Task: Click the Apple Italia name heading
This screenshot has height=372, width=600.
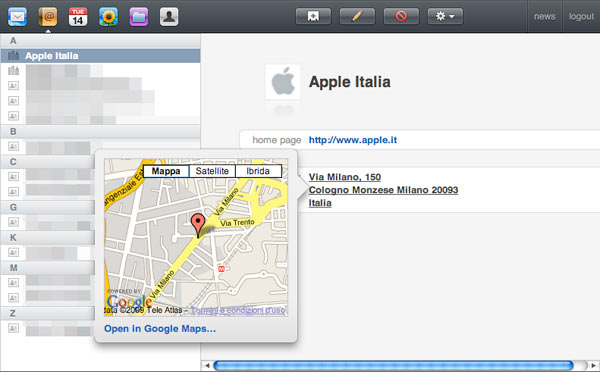Action: pos(349,82)
